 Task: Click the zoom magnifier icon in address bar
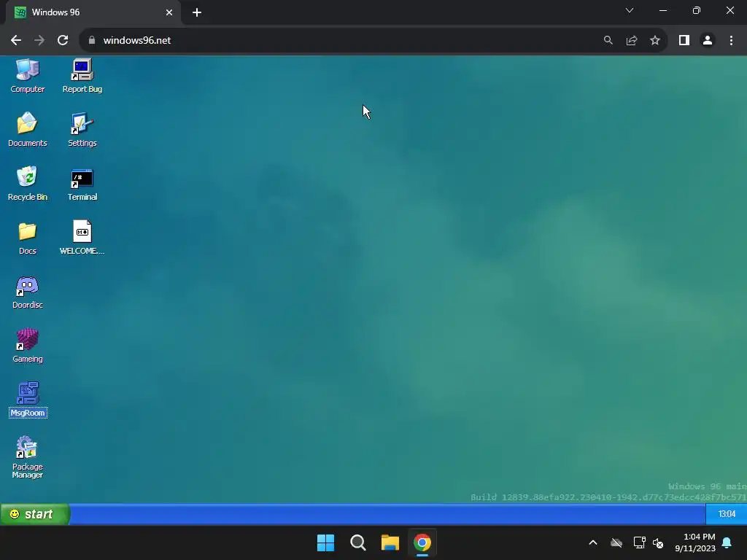coord(608,41)
